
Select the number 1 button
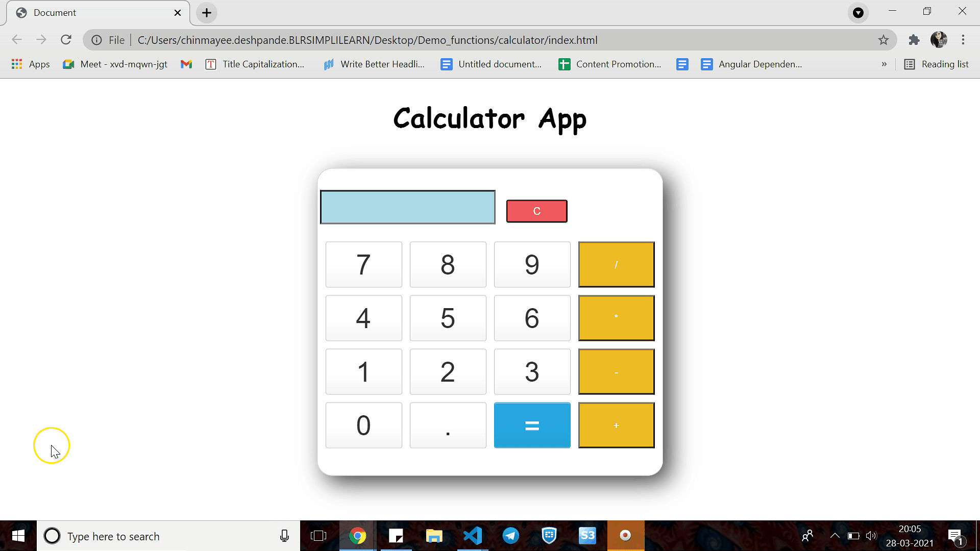pyautogui.click(x=363, y=371)
